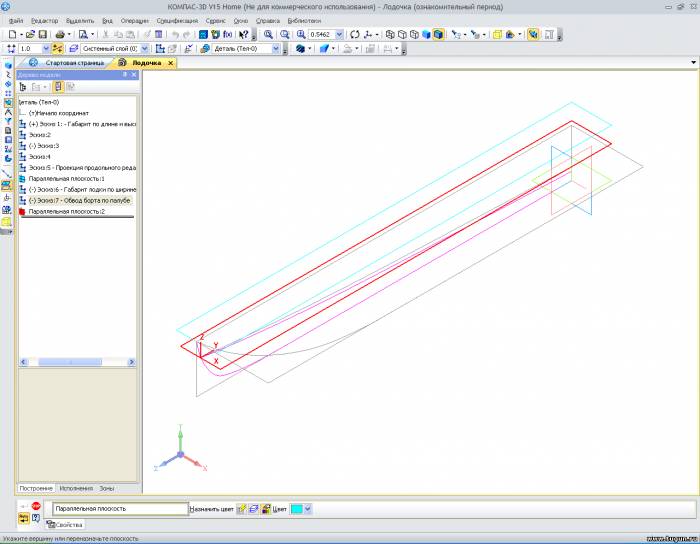Click the New document icon
The width and height of the screenshot is (700, 544).
12,34
